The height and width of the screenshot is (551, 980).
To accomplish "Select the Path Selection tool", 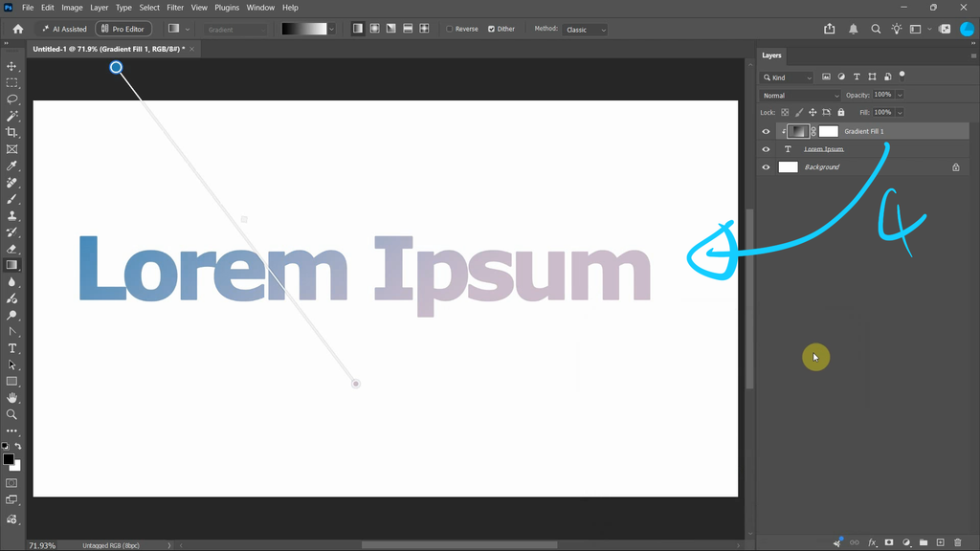I will [x=11, y=364].
